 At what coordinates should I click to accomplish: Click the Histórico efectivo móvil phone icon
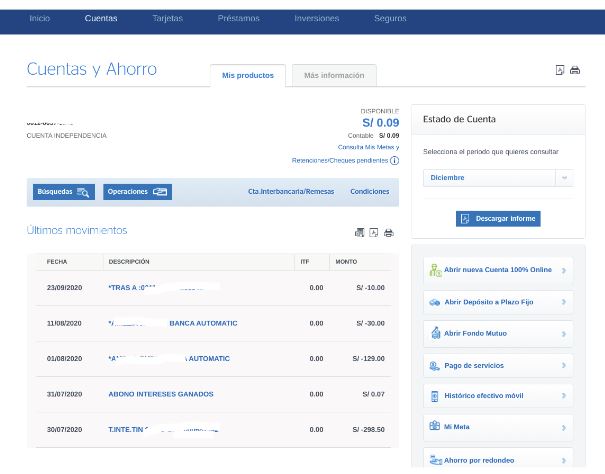pos(434,396)
